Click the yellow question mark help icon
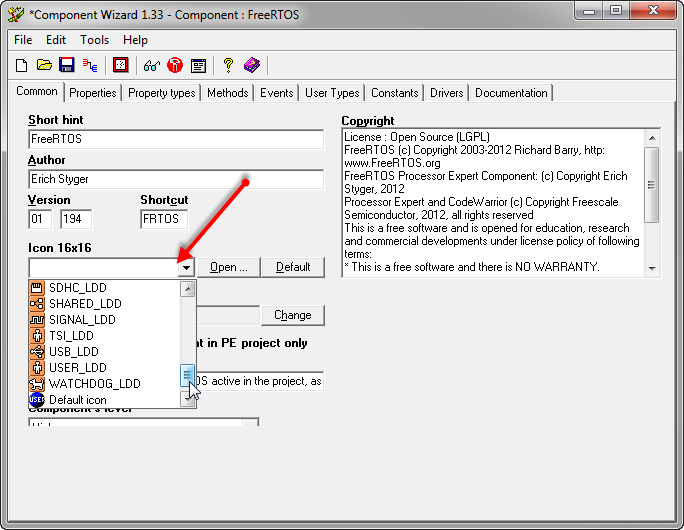 coord(228,65)
